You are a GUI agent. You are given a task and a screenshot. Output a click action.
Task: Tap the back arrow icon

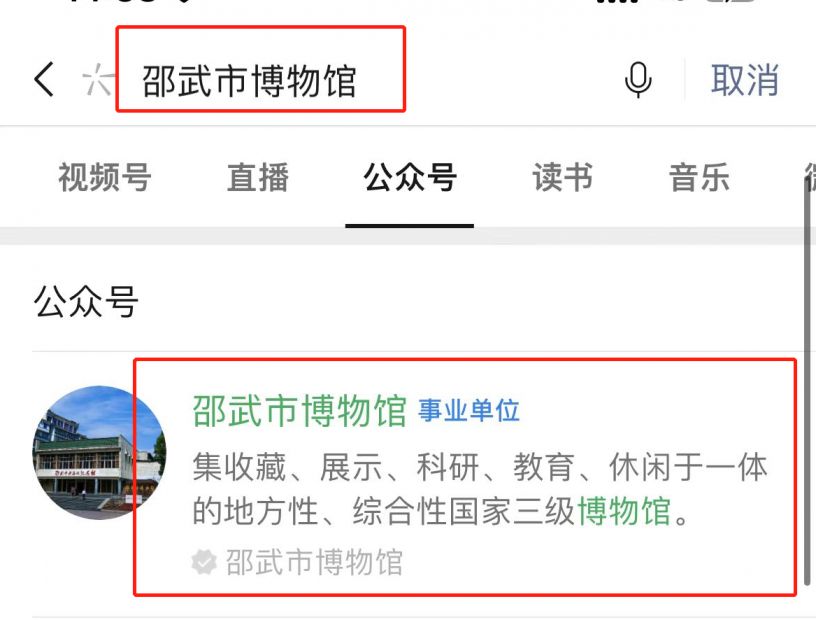point(44,79)
